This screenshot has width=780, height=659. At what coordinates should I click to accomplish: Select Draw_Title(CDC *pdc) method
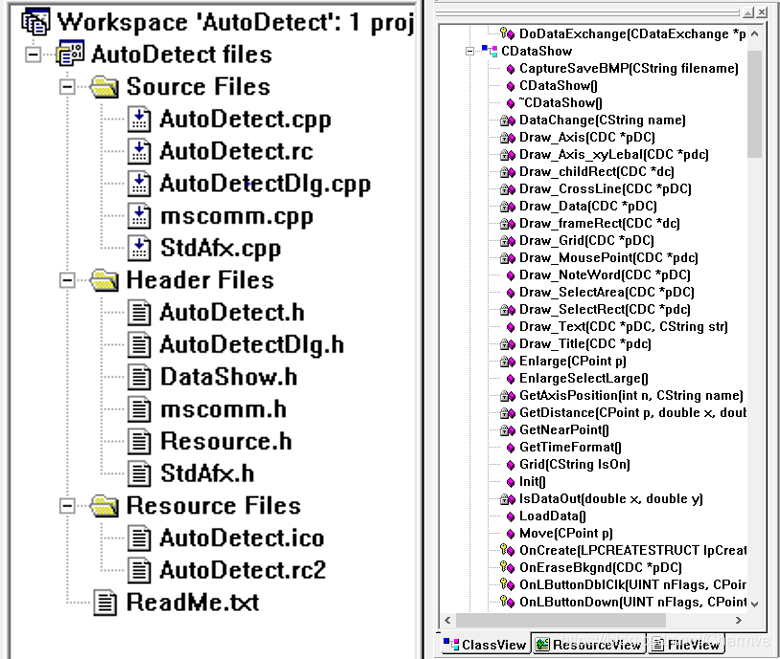coord(585,344)
